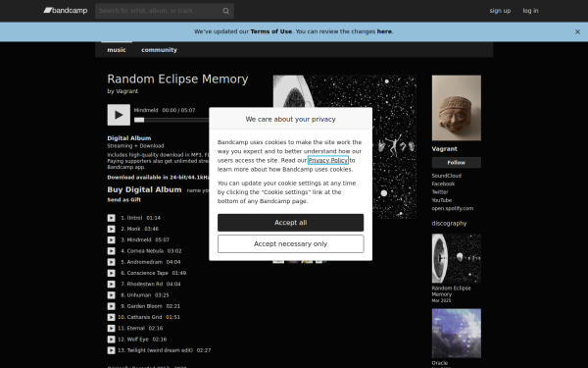Play track 4 Cornea Nebula

click(x=112, y=251)
